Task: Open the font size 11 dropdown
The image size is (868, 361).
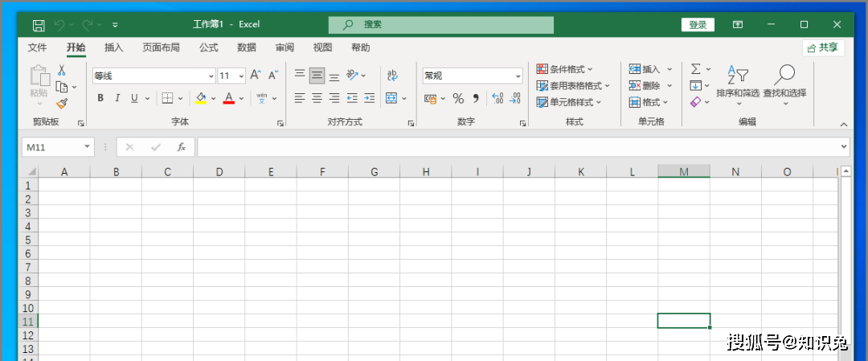Action: [x=241, y=76]
